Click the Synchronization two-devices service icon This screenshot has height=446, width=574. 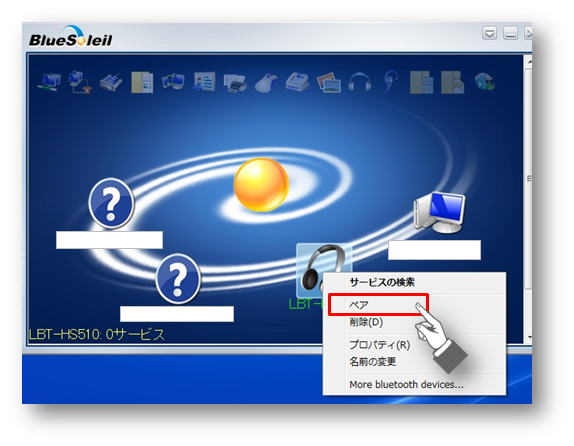tap(173, 81)
